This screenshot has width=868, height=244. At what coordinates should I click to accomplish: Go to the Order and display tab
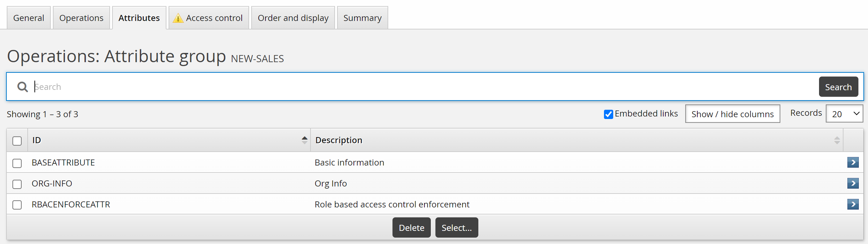(x=293, y=18)
